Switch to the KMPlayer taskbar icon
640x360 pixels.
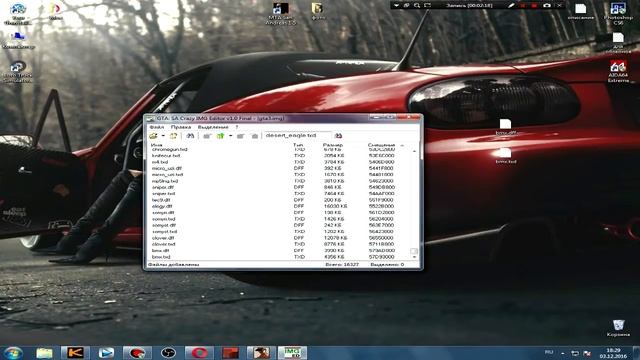click(x=75, y=353)
